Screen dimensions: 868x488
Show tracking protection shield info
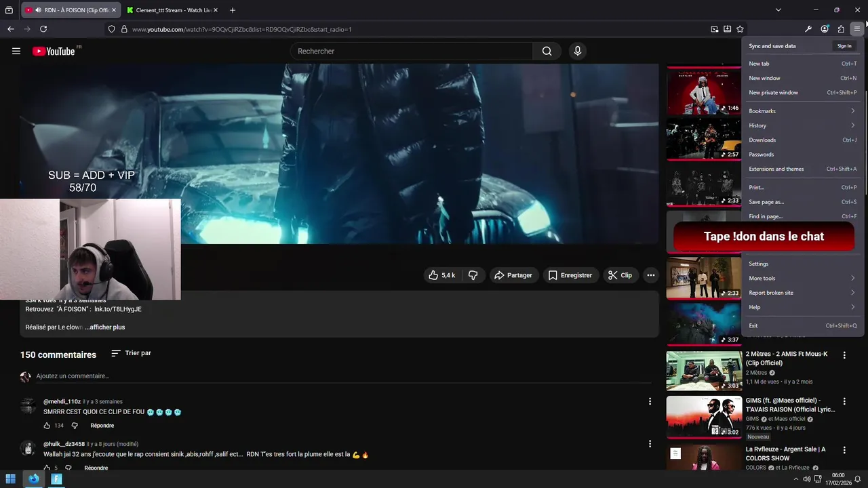pos(112,29)
